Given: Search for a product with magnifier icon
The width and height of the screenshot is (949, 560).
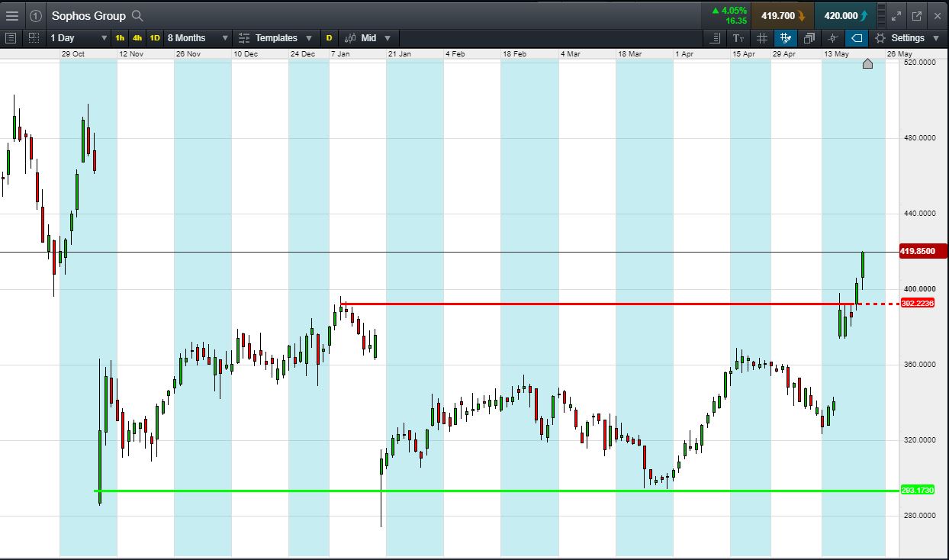Looking at the screenshot, I should tap(137, 15).
